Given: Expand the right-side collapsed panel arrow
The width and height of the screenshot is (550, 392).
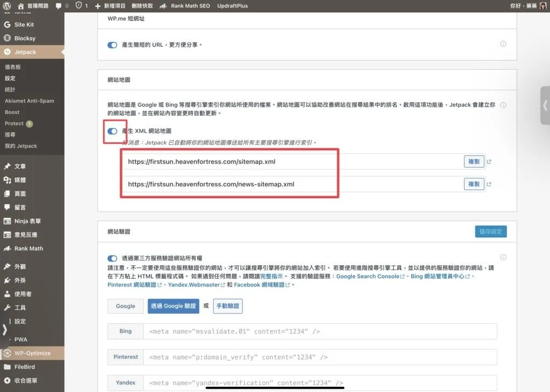Looking at the screenshot, I should (x=545, y=105).
